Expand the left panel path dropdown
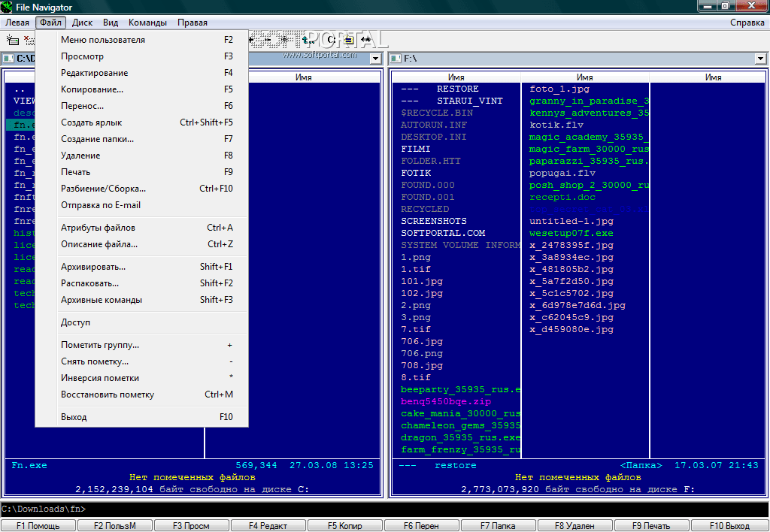 tap(375, 58)
